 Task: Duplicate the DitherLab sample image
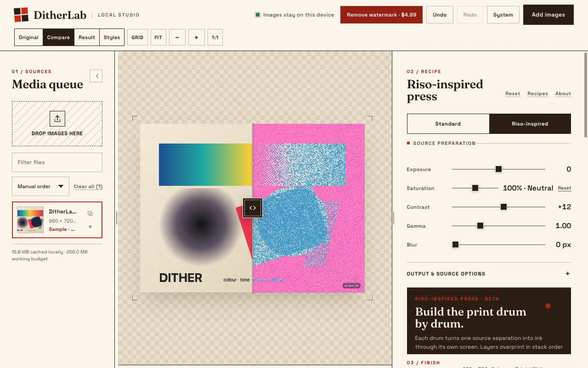click(x=90, y=213)
